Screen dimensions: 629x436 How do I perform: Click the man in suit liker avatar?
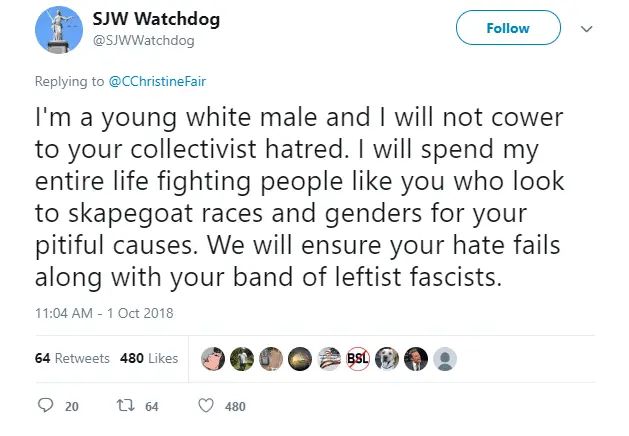coord(416,358)
